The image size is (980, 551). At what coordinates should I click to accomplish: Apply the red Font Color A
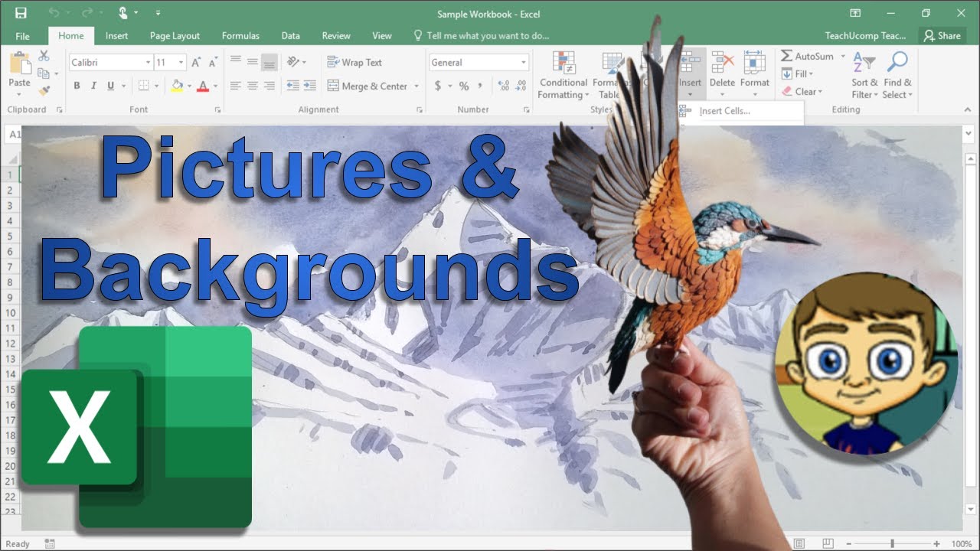tap(203, 86)
